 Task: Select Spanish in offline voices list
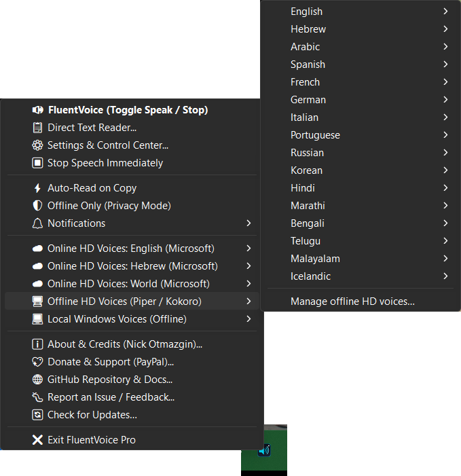[361, 65]
